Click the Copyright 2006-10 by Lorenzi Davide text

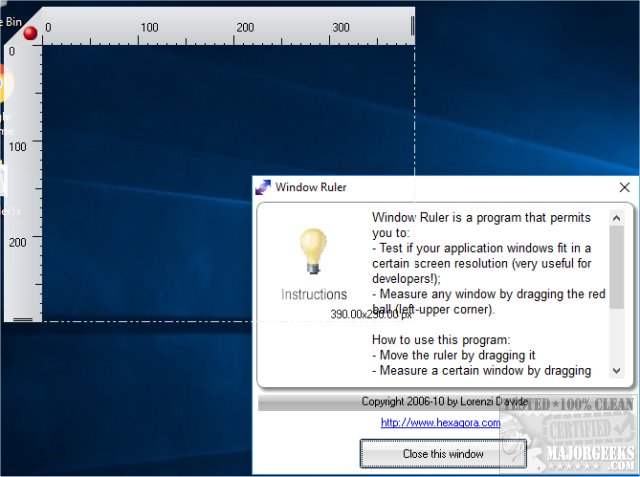[x=444, y=402]
